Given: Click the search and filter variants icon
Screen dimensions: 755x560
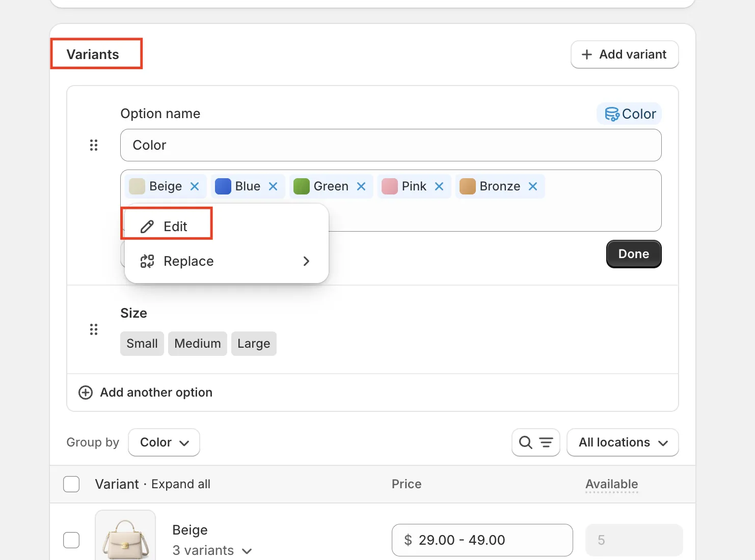Looking at the screenshot, I should (535, 442).
